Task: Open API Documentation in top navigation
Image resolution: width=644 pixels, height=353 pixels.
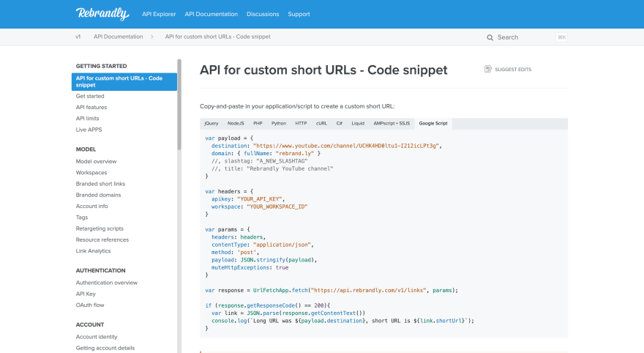Action: coord(211,14)
